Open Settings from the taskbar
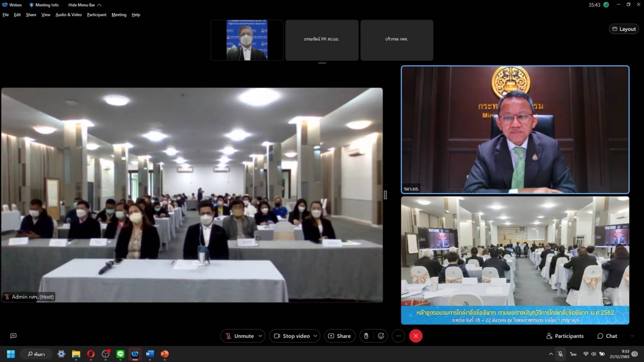This screenshot has height=362, width=644. point(61,354)
